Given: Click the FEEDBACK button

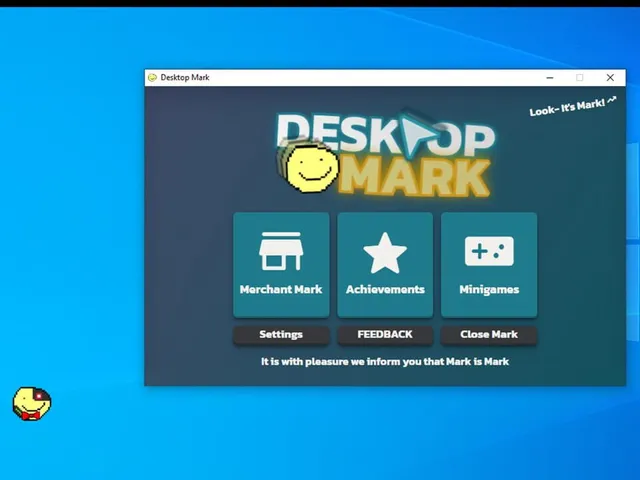Looking at the screenshot, I should 385,335.
